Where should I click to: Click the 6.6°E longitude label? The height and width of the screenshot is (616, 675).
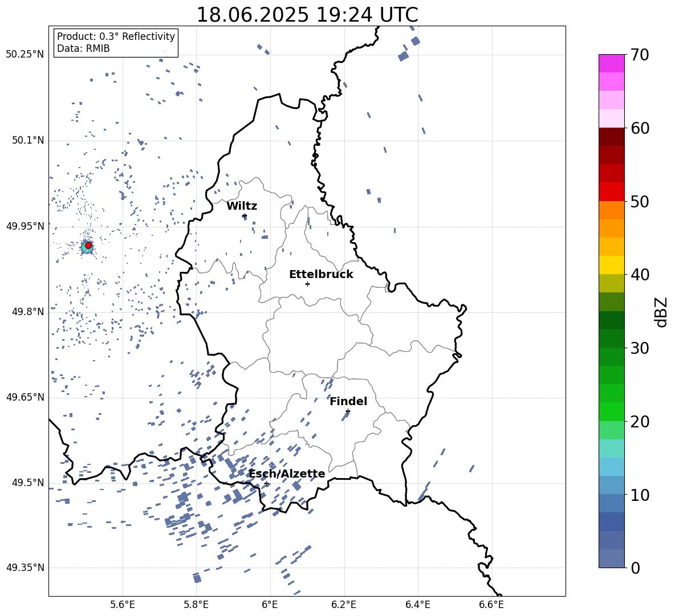pyautogui.click(x=491, y=605)
